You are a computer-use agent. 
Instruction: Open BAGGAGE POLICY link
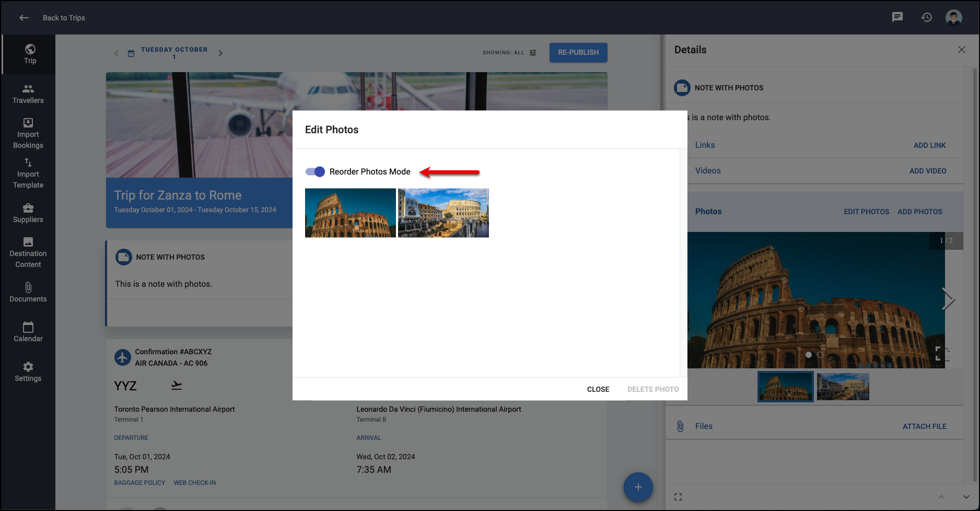click(x=139, y=483)
